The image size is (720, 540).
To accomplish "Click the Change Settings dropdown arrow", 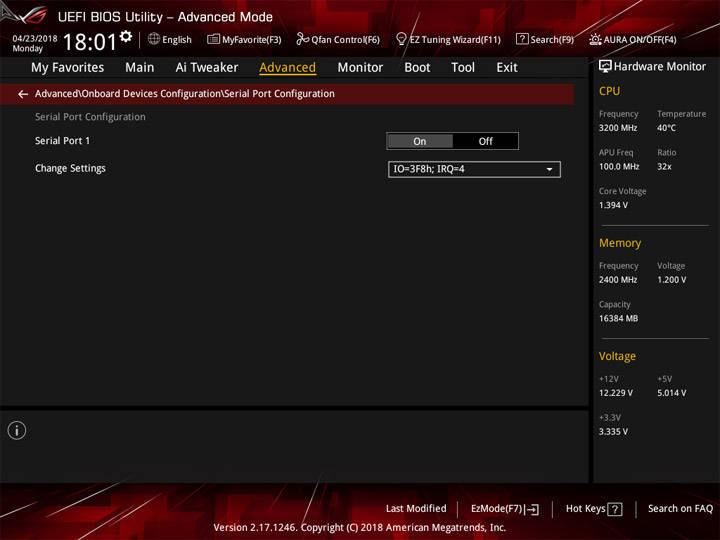I will [x=549, y=169].
